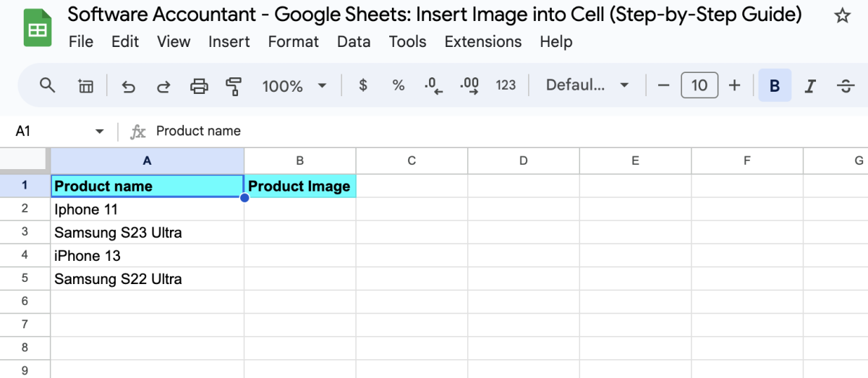Screen dimensions: 868x378
Task: Select row 2 header
Action: tap(25, 209)
